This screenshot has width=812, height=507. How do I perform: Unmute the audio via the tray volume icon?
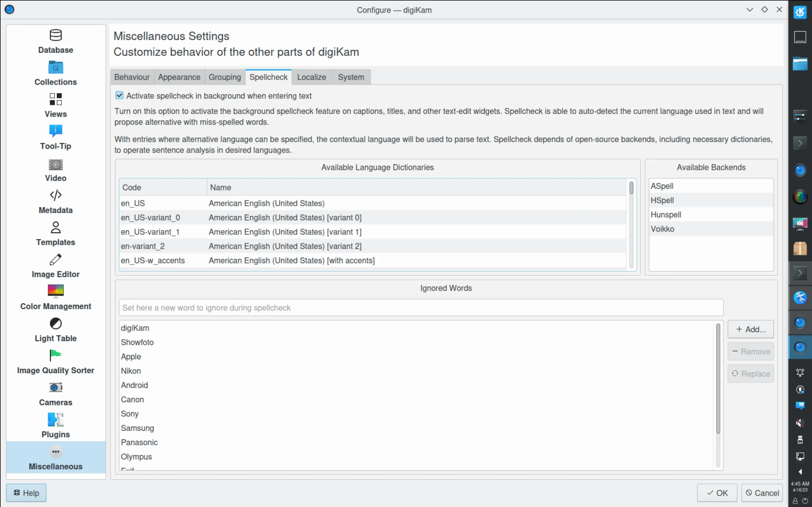800,423
